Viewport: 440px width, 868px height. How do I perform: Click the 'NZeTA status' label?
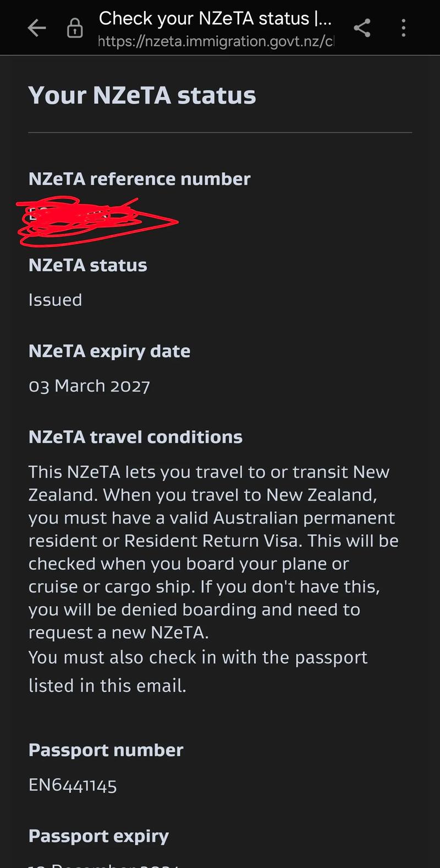point(87,265)
